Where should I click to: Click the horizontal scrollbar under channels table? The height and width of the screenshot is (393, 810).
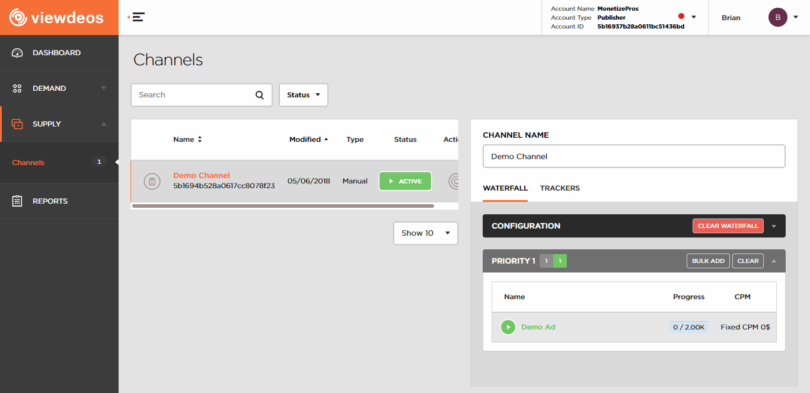pyautogui.click(x=283, y=206)
